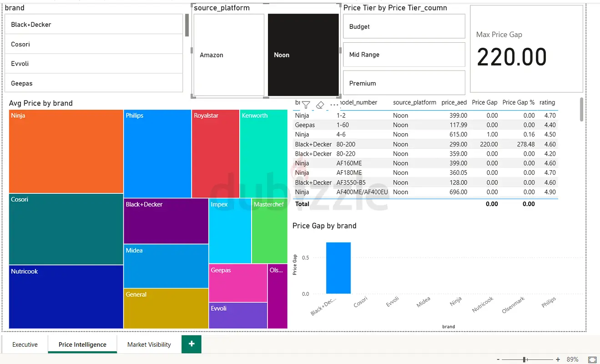Image resolution: width=600 pixels, height=364 pixels.
Task: Click the "89%" zoom level text
Action: 572,359
